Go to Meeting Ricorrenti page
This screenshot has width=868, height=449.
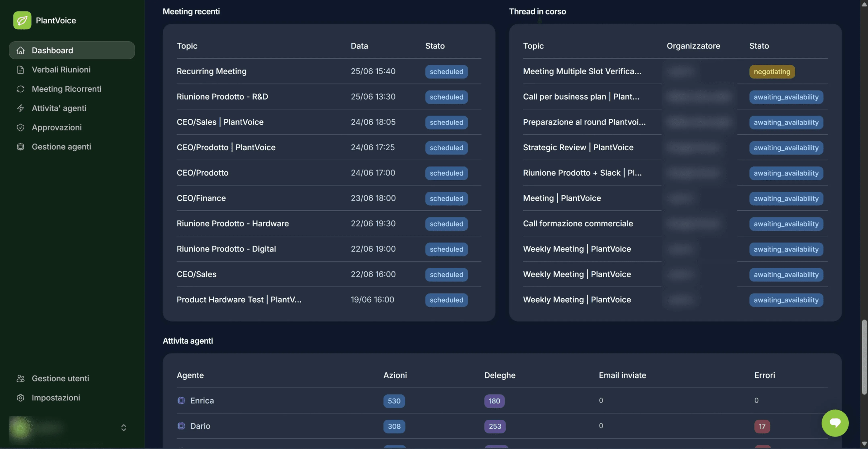point(72,89)
